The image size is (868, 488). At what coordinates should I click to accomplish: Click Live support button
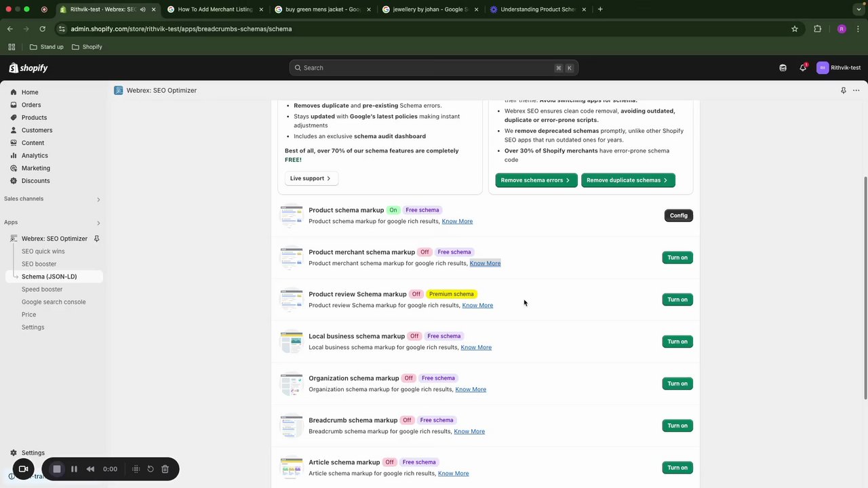pos(311,178)
